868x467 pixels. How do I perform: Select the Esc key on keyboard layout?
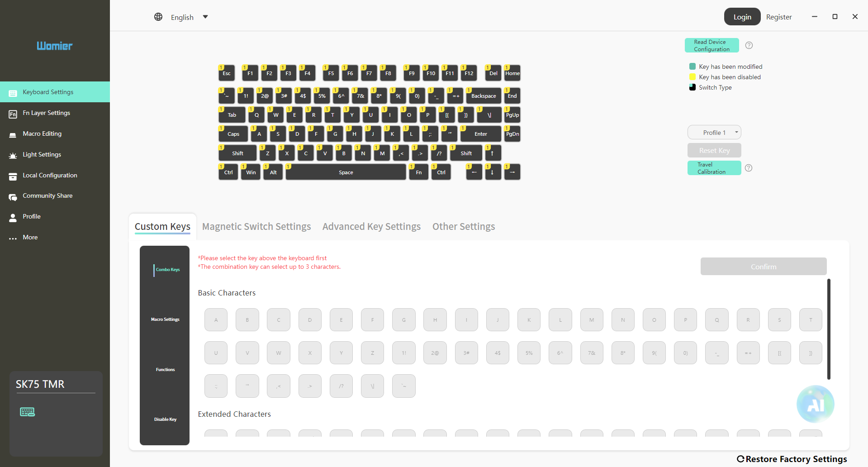pos(227,73)
